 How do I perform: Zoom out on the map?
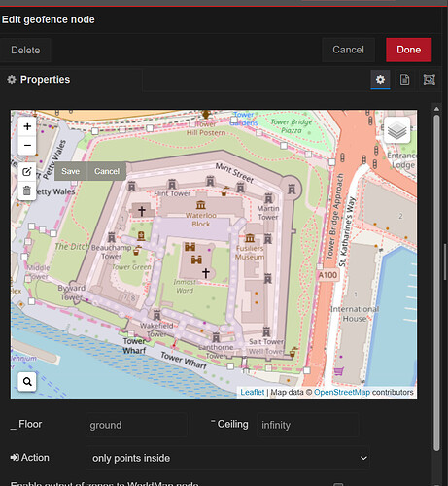(27, 145)
